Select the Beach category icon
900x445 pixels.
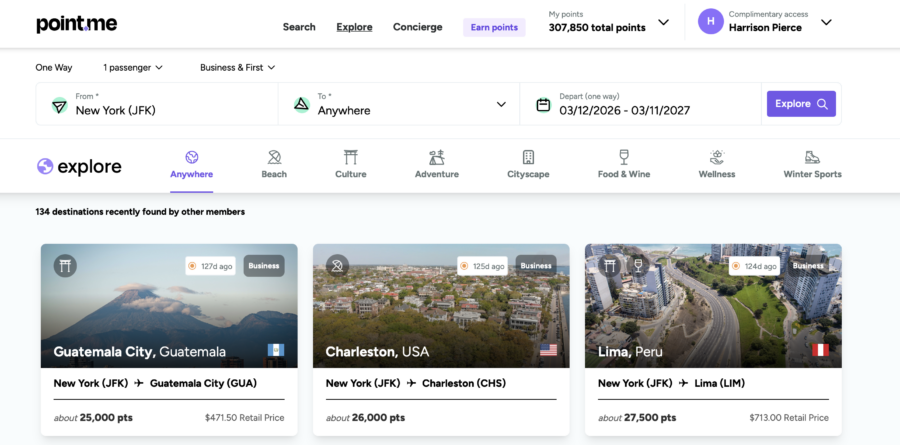[274, 157]
